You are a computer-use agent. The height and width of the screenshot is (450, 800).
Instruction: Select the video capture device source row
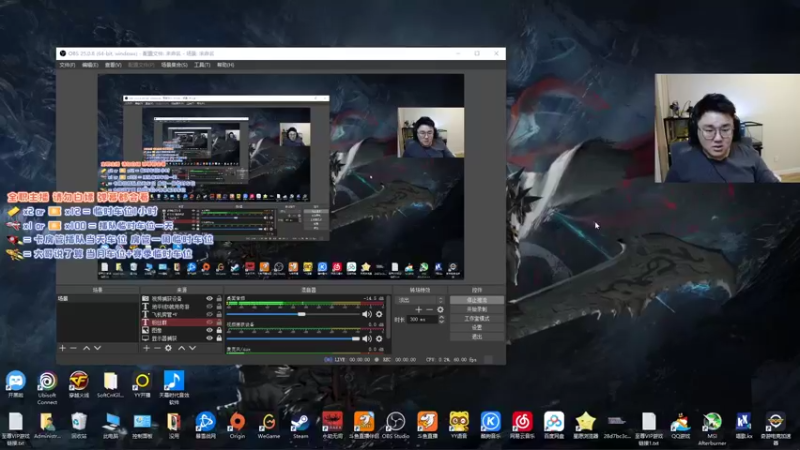(181, 298)
